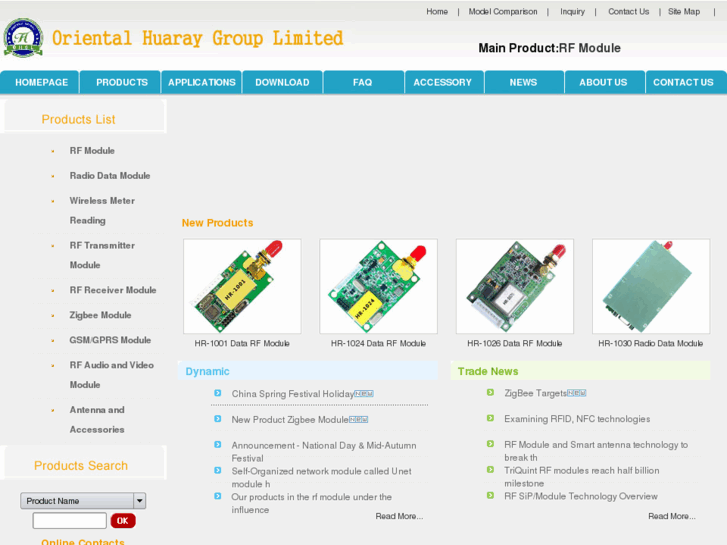Click the blue arrow bullet beside Self-Organized network module

[217, 470]
